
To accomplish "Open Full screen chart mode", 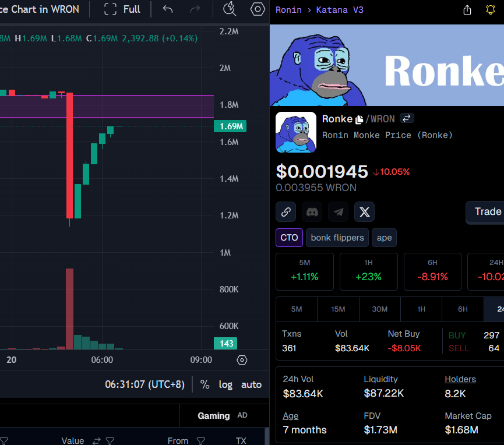I will 122,9.
